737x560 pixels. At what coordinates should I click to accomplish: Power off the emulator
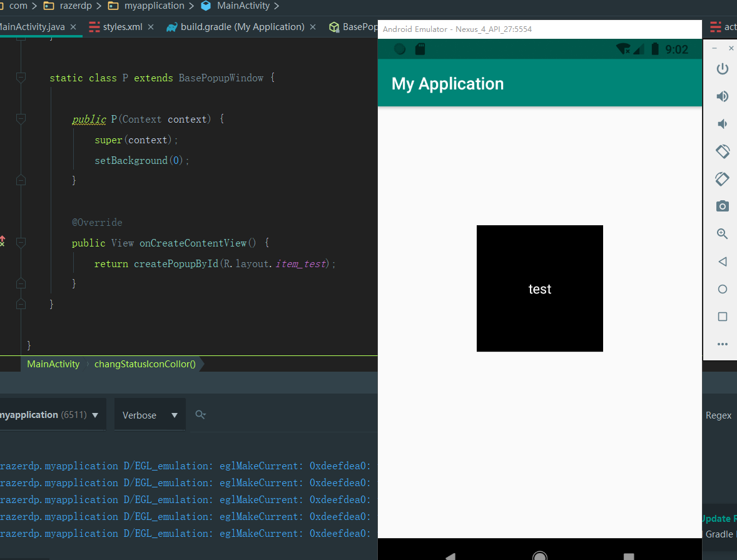pyautogui.click(x=722, y=69)
